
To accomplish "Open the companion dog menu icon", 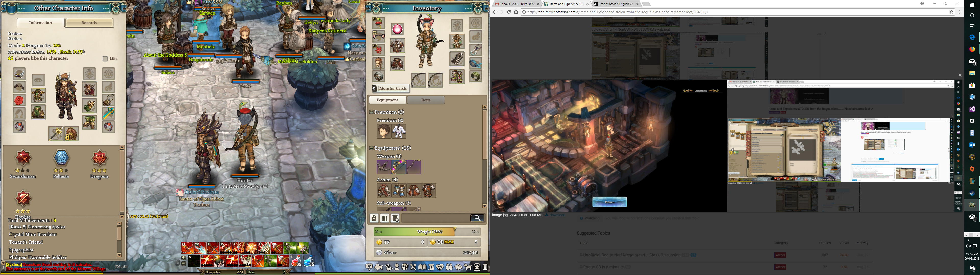I will click(468, 267).
